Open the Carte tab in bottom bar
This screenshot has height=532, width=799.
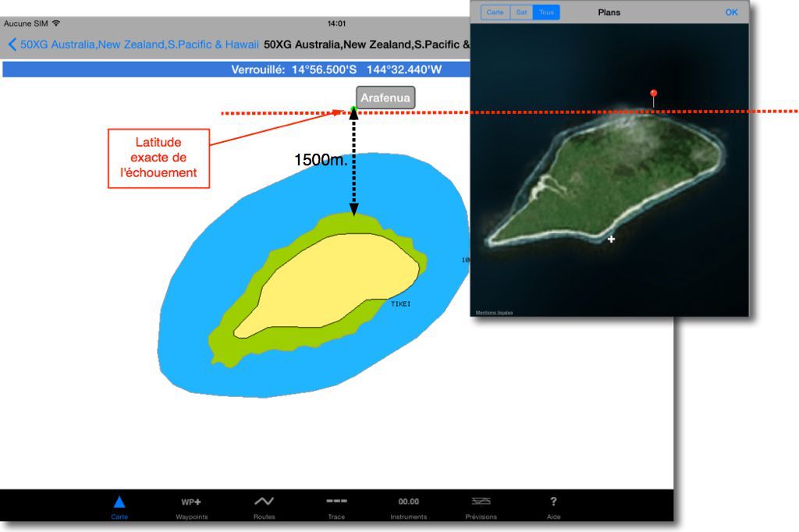tap(119, 508)
